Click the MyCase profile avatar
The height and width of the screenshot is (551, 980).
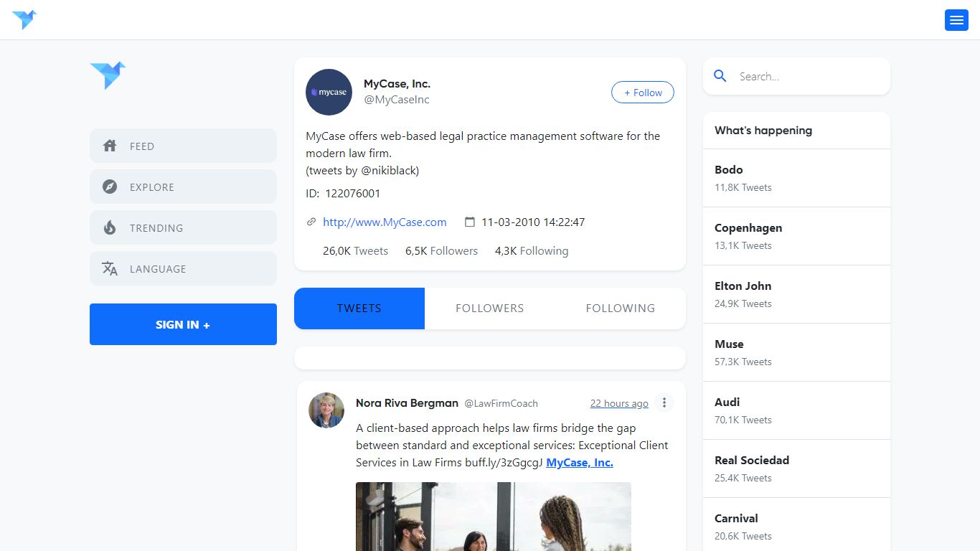pos(329,92)
